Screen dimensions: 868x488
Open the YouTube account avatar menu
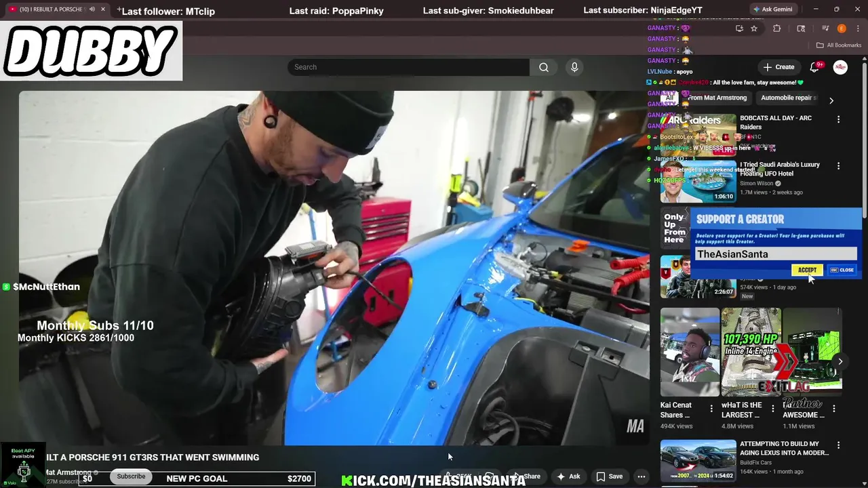(x=840, y=67)
